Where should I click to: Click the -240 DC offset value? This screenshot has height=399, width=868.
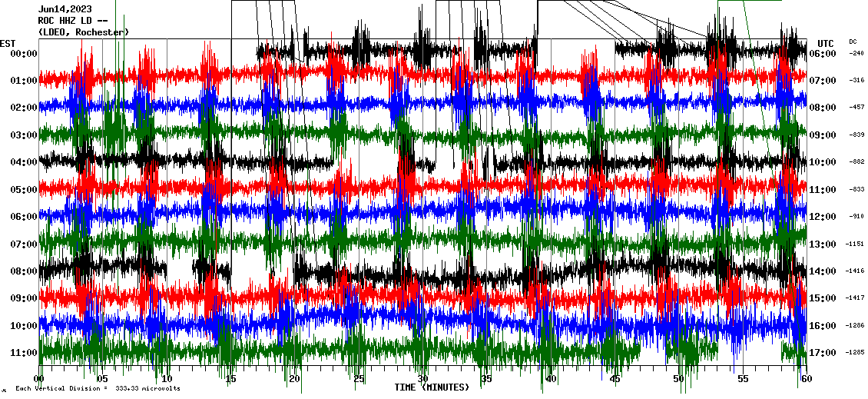pyautogui.click(x=855, y=54)
